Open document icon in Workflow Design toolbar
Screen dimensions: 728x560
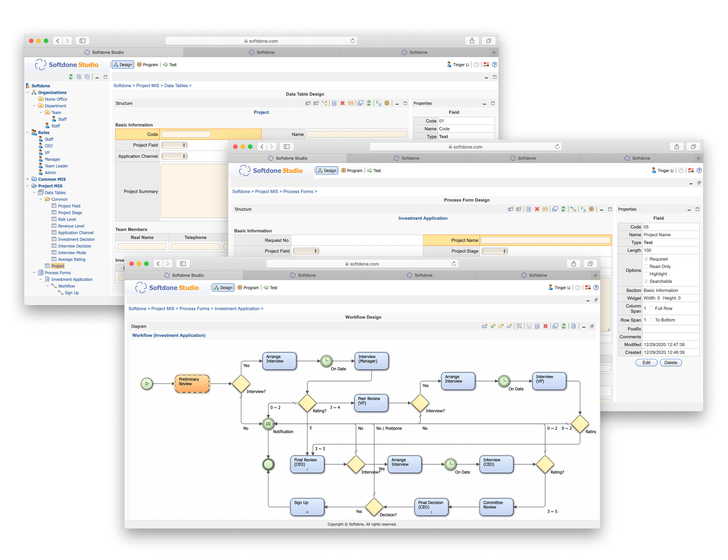pos(573,326)
